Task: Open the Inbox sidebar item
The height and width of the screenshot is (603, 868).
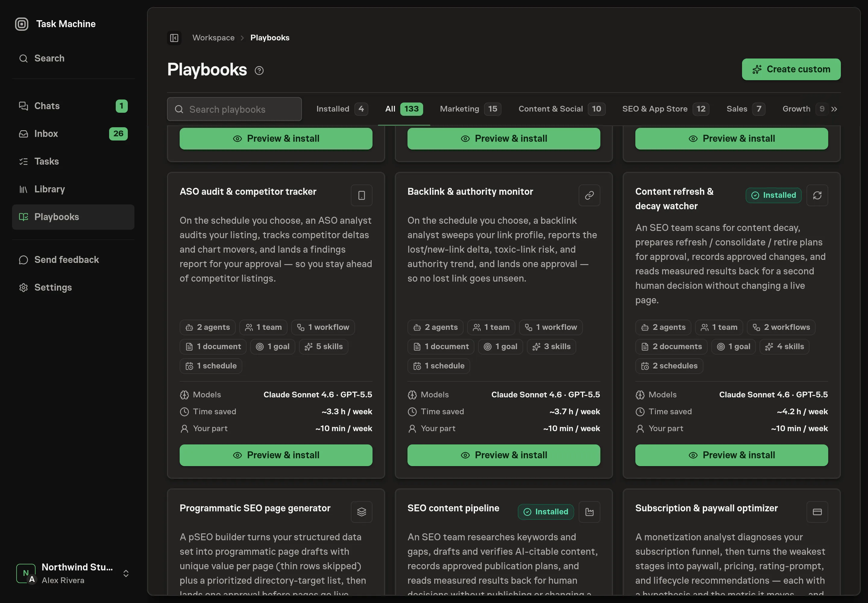Action: tap(73, 134)
